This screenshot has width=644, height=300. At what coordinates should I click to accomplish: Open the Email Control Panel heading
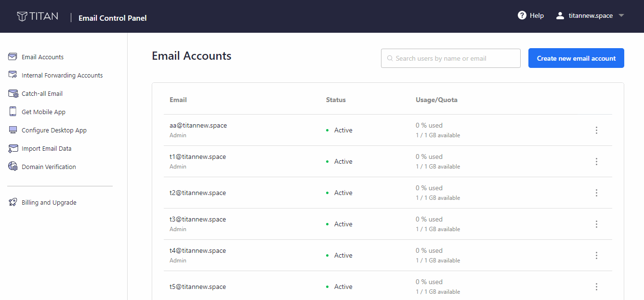(x=112, y=18)
